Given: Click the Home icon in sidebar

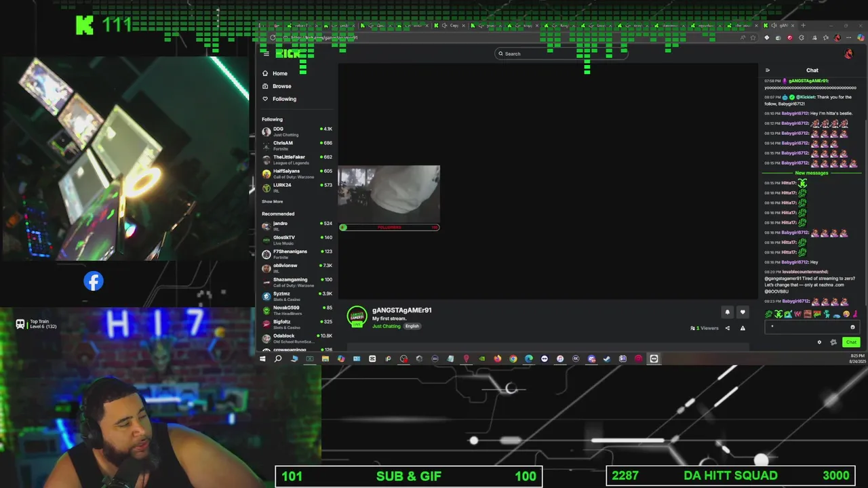Looking at the screenshot, I should click(265, 73).
